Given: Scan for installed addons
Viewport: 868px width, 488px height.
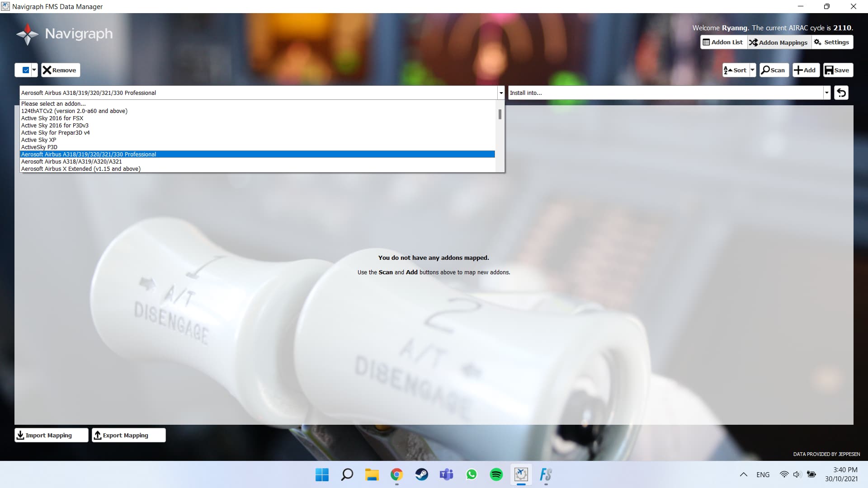Looking at the screenshot, I should tap(774, 70).
